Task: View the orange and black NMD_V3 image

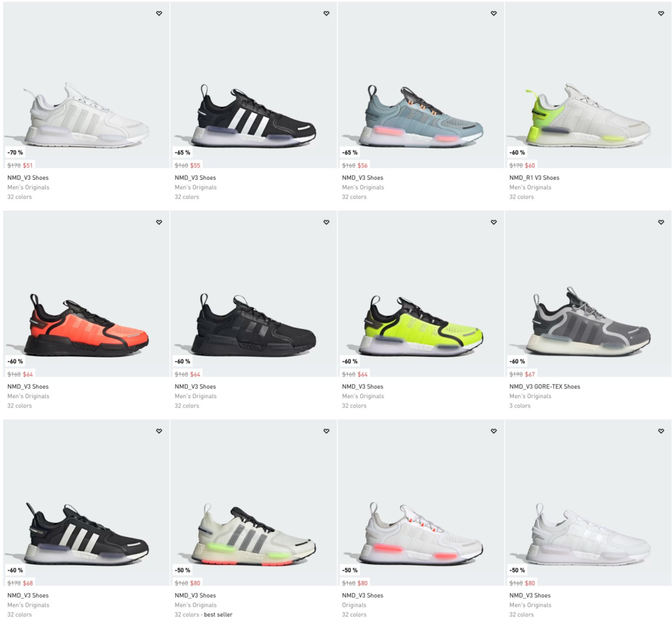Action: click(86, 293)
